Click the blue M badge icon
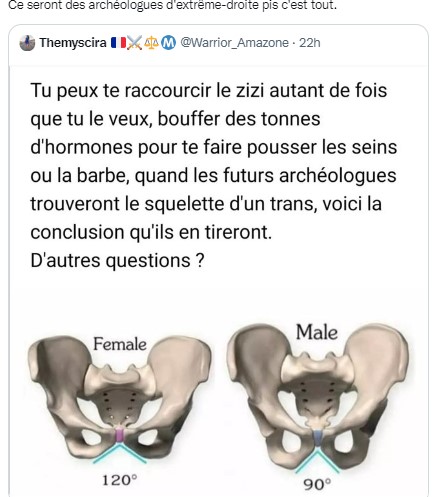The width and height of the screenshot is (441, 497). click(x=168, y=43)
